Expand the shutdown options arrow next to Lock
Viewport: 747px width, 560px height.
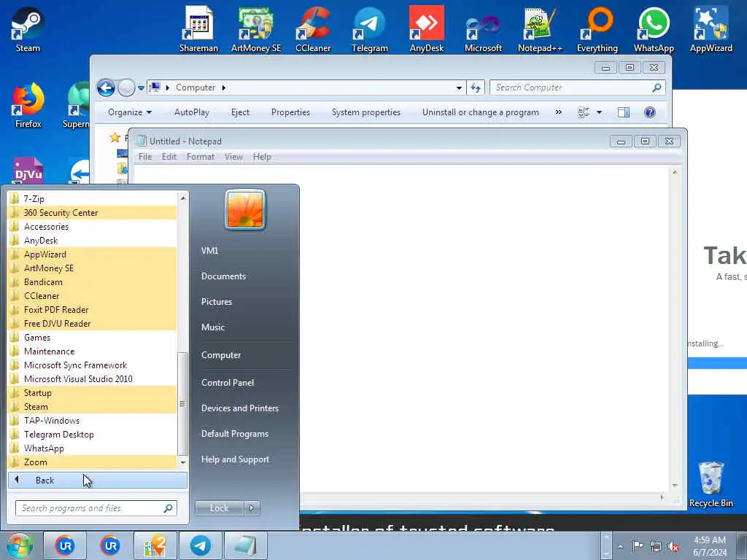click(x=252, y=508)
